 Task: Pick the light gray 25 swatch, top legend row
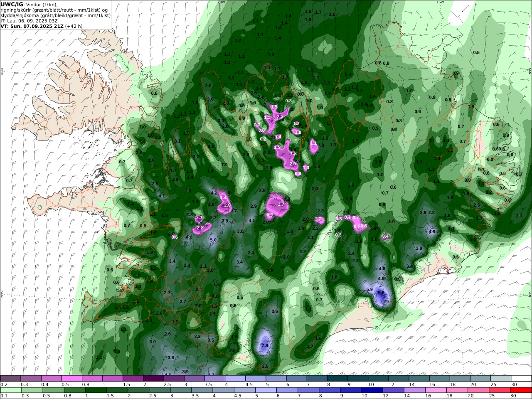tap(501, 379)
